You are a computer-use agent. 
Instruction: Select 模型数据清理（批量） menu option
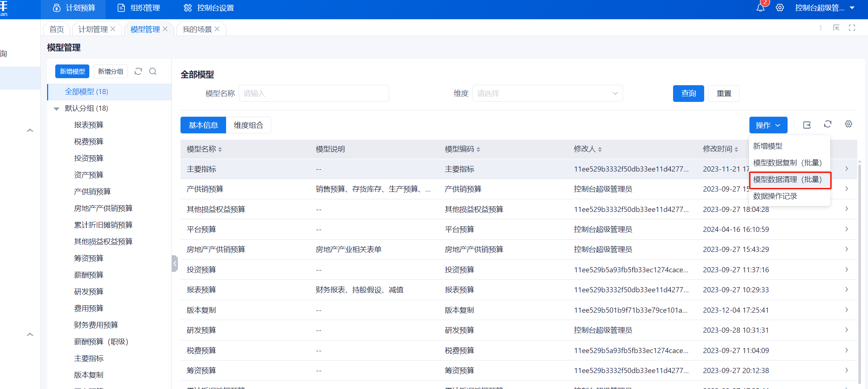pyautogui.click(x=787, y=180)
